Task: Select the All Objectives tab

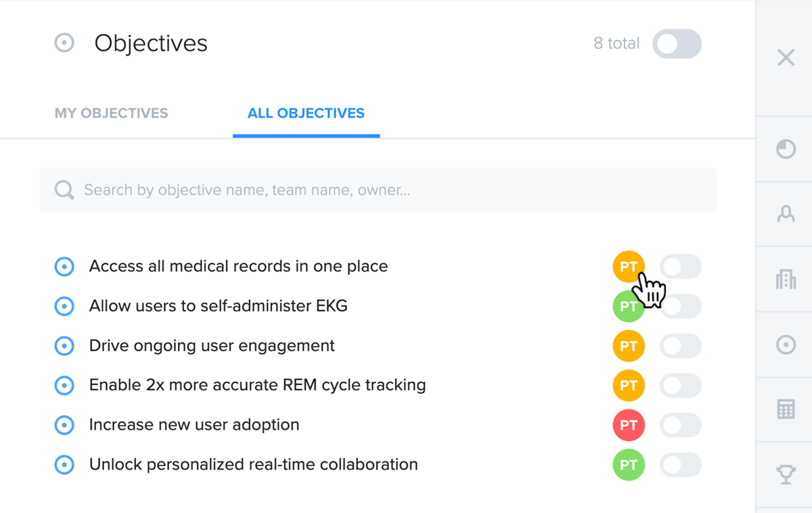Action: point(306,113)
